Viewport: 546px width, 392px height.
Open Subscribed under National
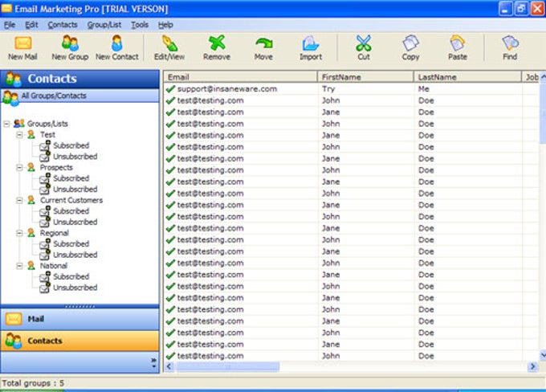pyautogui.click(x=71, y=276)
